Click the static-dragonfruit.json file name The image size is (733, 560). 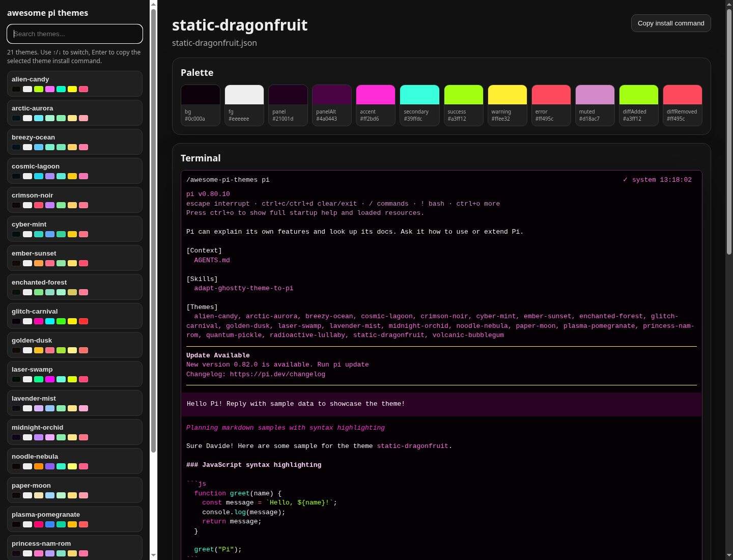point(214,43)
